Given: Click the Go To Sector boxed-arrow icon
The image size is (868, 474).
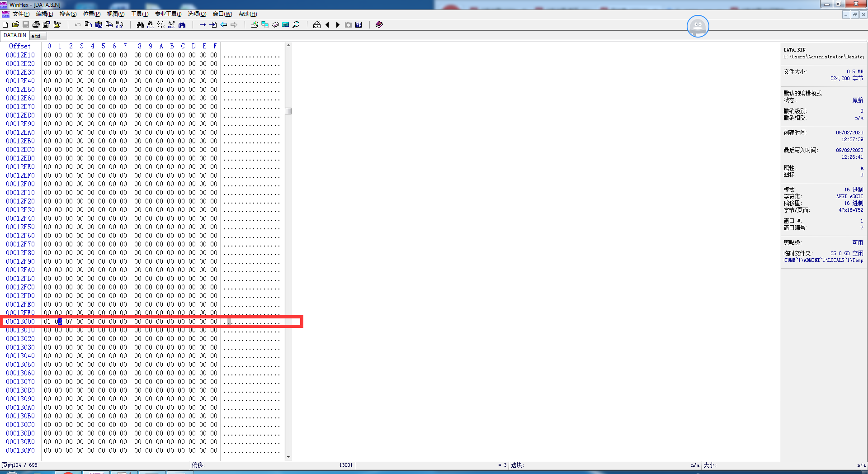Looking at the screenshot, I should (x=213, y=25).
